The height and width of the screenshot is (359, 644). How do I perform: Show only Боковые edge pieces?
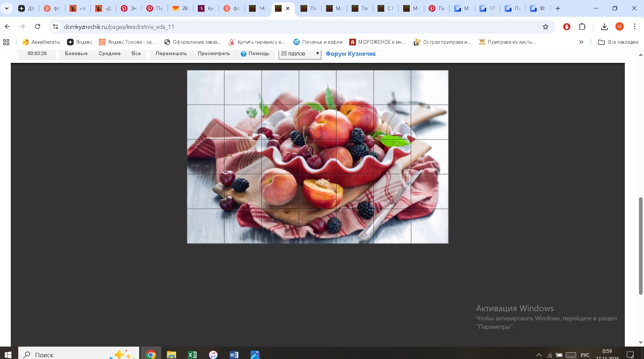76,54
